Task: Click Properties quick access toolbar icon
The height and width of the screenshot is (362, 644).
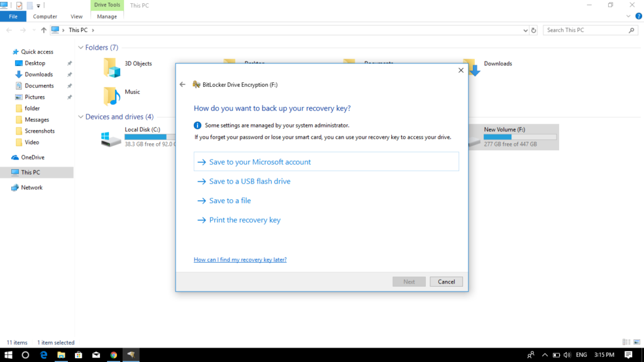Action: point(19,5)
